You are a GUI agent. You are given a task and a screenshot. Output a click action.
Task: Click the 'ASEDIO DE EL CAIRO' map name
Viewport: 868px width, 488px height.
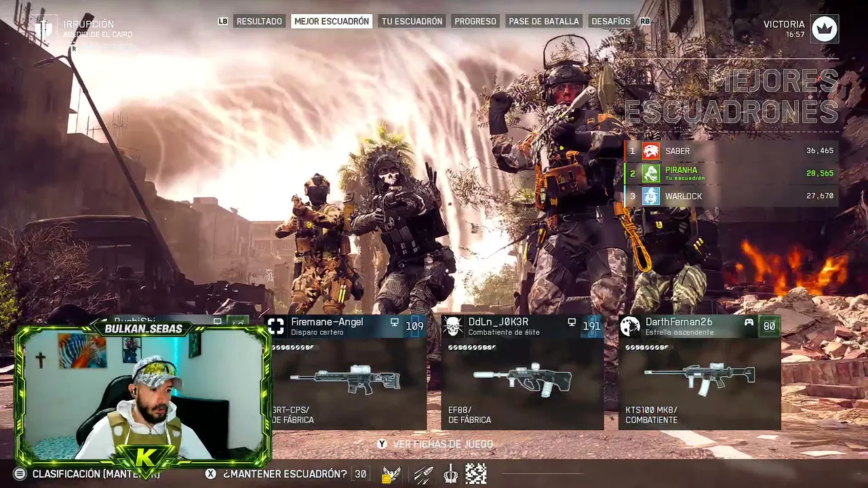(x=98, y=35)
